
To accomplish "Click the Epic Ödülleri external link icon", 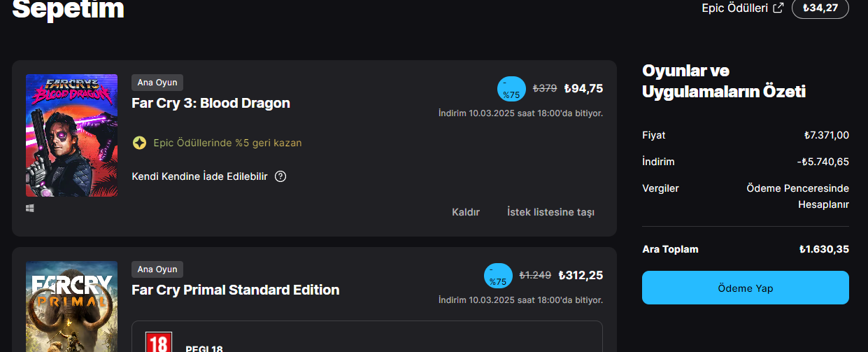I will click(x=778, y=8).
